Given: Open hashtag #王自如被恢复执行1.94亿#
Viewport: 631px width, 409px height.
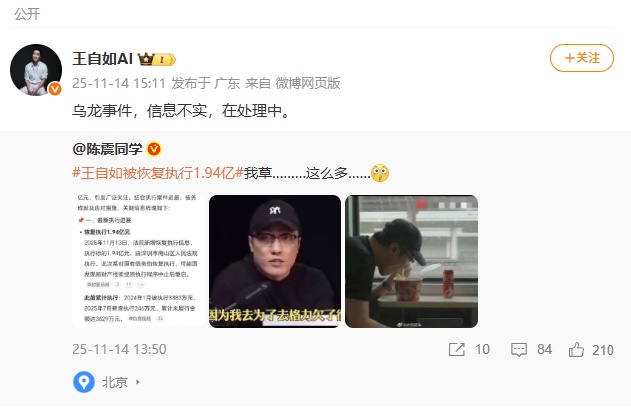Looking at the screenshot, I should [158, 173].
